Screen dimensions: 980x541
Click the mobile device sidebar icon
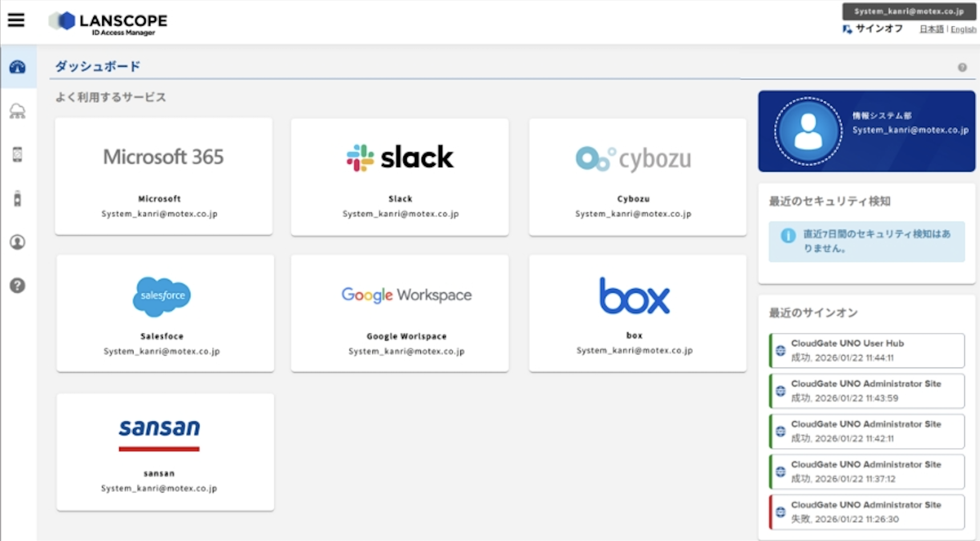pos(18,155)
